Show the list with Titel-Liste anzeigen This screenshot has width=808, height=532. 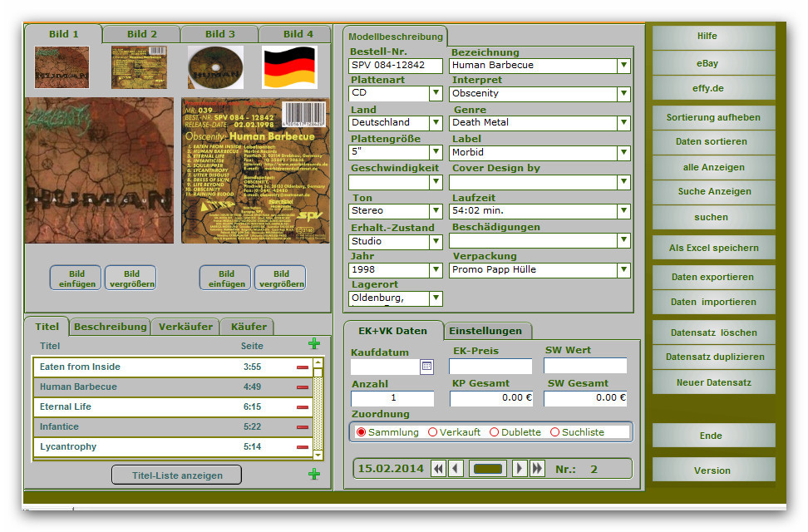pos(177,475)
